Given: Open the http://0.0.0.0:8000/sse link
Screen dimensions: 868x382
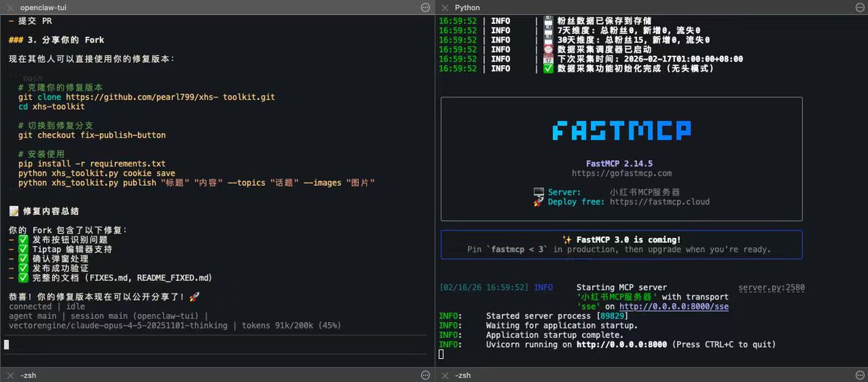Looking at the screenshot, I should pos(673,307).
